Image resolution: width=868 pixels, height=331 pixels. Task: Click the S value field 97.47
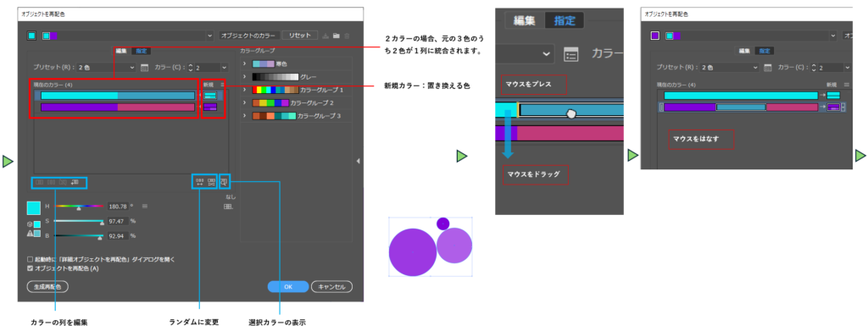click(x=118, y=221)
